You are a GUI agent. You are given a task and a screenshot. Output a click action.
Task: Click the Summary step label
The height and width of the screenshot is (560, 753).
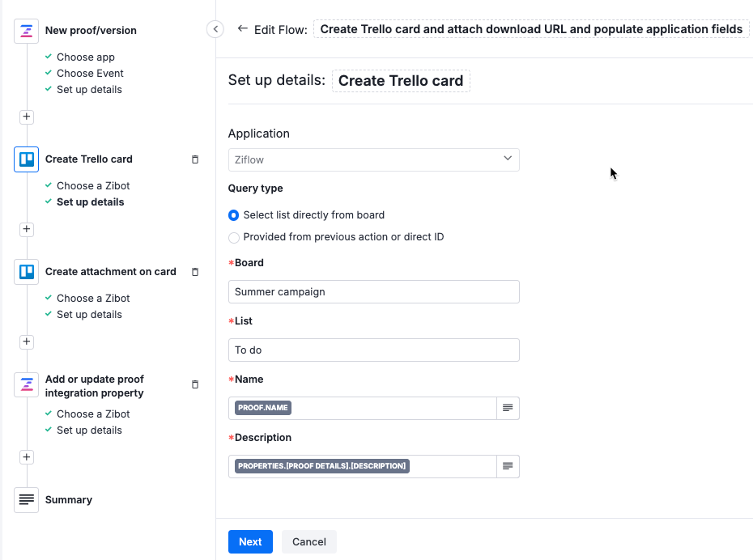(69, 500)
